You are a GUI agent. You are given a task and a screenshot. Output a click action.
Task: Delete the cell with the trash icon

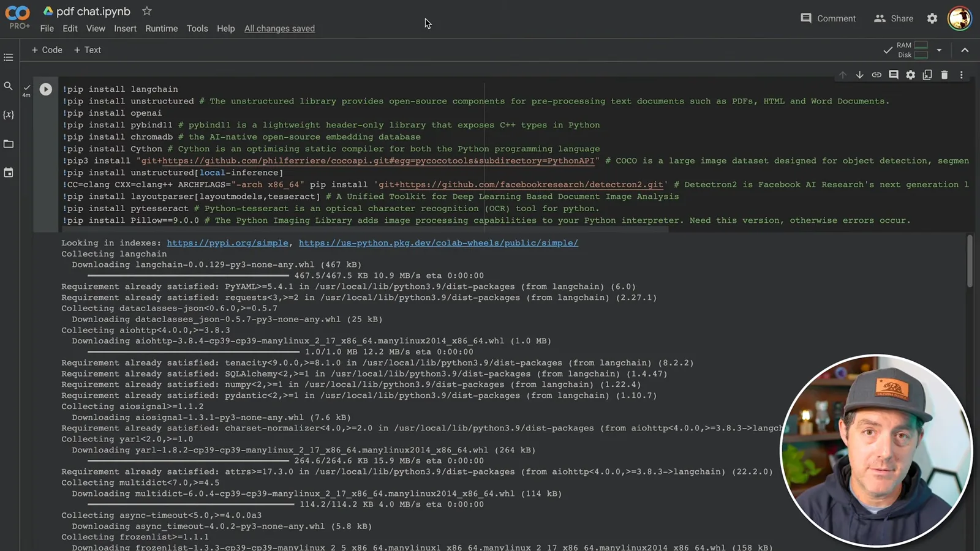tap(944, 75)
